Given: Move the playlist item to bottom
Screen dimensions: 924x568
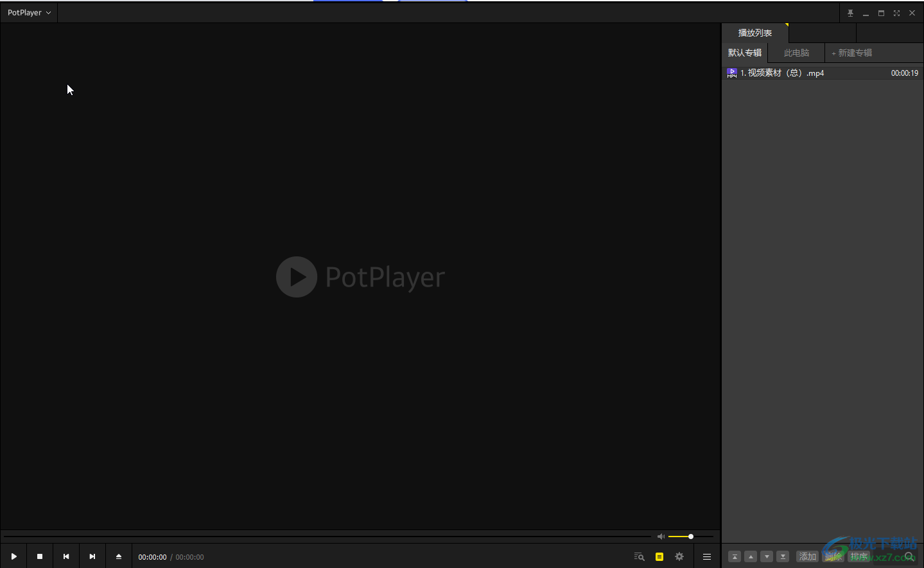Looking at the screenshot, I should click(x=783, y=557).
